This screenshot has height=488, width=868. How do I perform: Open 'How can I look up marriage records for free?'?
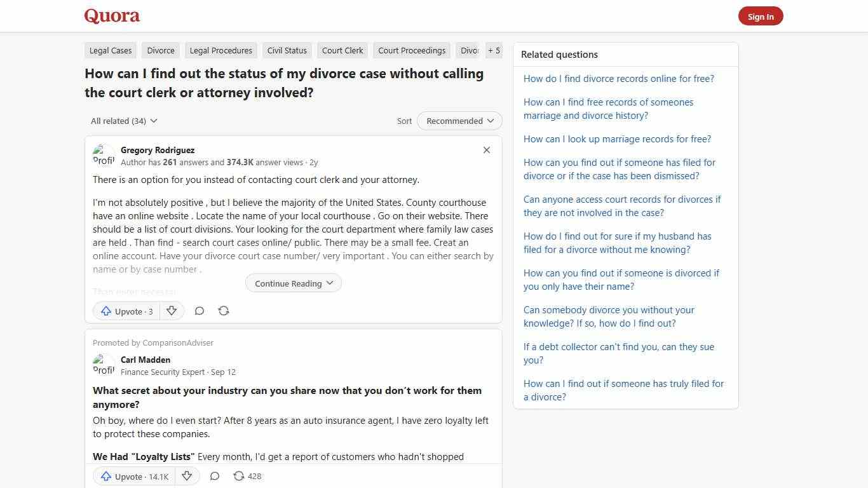(x=617, y=139)
